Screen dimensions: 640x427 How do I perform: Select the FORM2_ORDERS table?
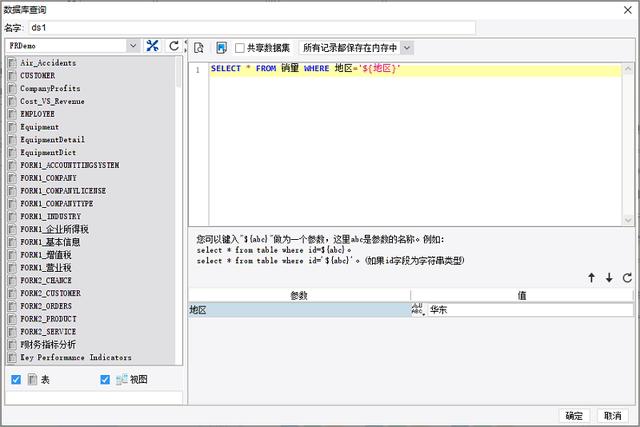pyautogui.click(x=46, y=306)
